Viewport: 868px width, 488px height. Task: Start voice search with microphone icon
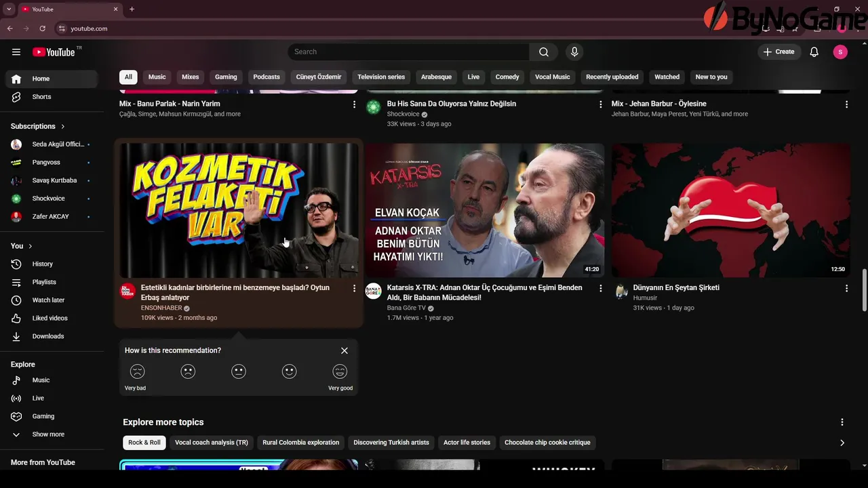tap(574, 52)
